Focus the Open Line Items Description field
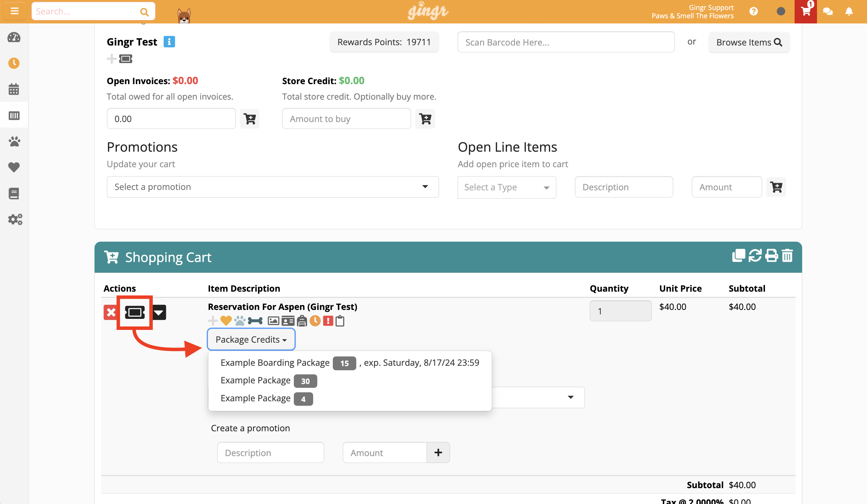867x504 pixels. (x=624, y=187)
